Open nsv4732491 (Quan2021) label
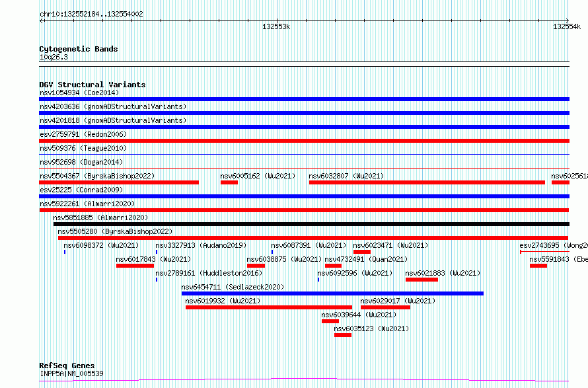This screenshot has height=388, width=588. [366, 259]
